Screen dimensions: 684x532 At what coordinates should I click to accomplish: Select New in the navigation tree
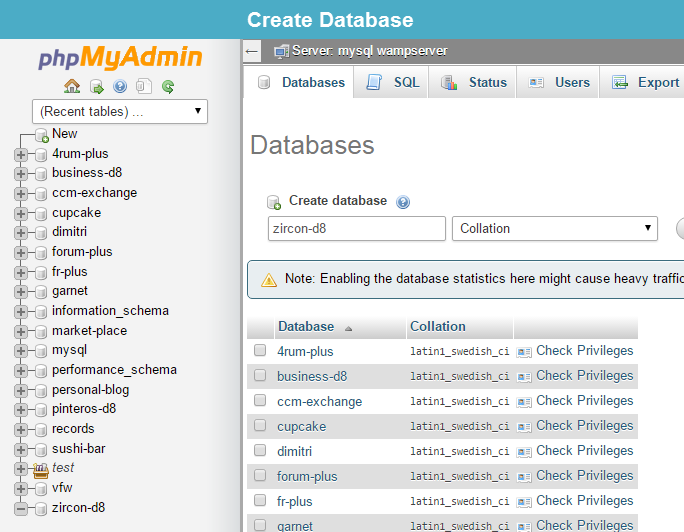click(x=65, y=133)
